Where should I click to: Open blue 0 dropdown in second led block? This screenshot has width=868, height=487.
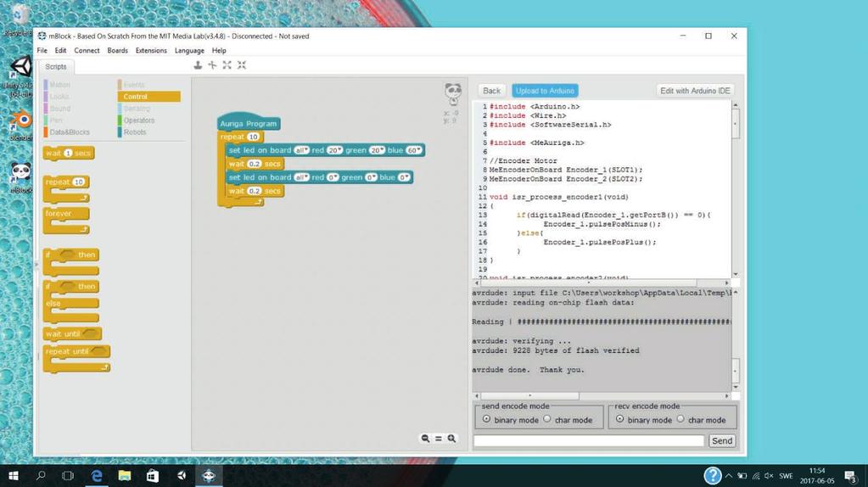click(x=404, y=177)
